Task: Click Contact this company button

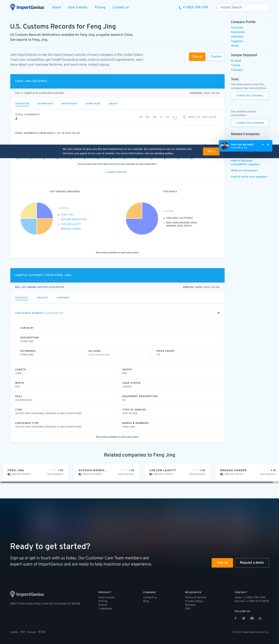Action: point(250,123)
